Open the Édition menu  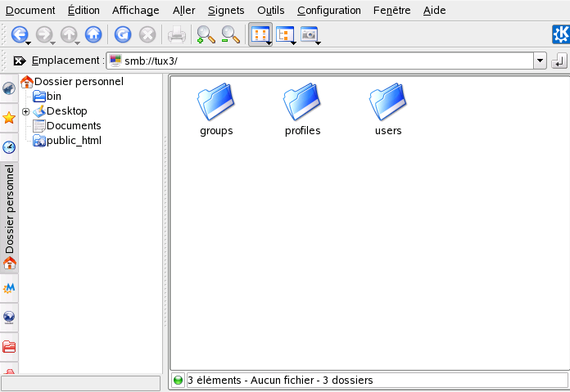coord(84,10)
